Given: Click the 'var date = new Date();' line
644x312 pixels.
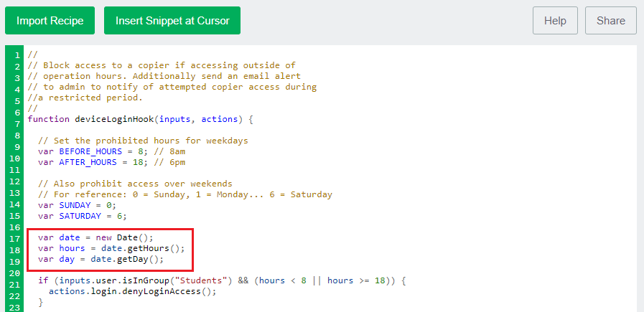Looking at the screenshot, I should coord(95,237).
